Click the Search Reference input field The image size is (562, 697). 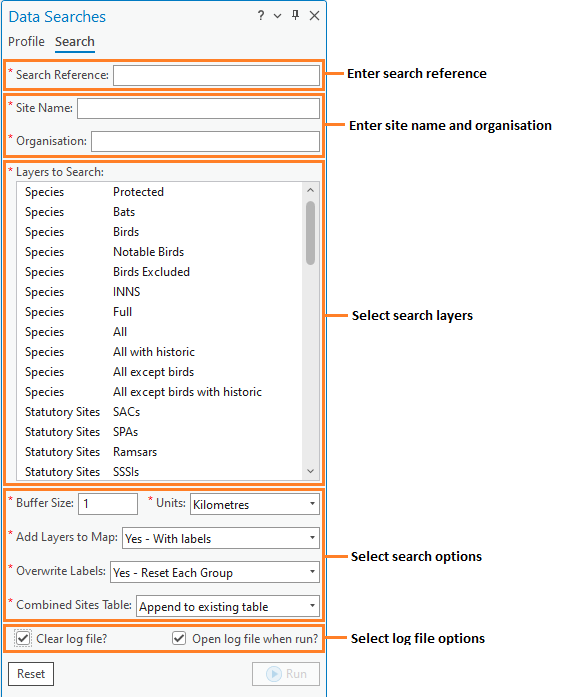pyautogui.click(x=217, y=76)
